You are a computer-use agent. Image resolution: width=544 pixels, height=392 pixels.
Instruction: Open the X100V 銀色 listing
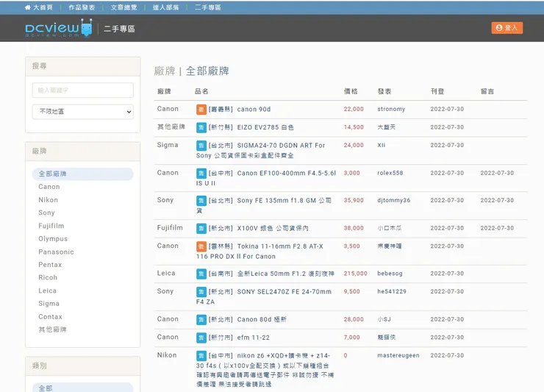273,229
